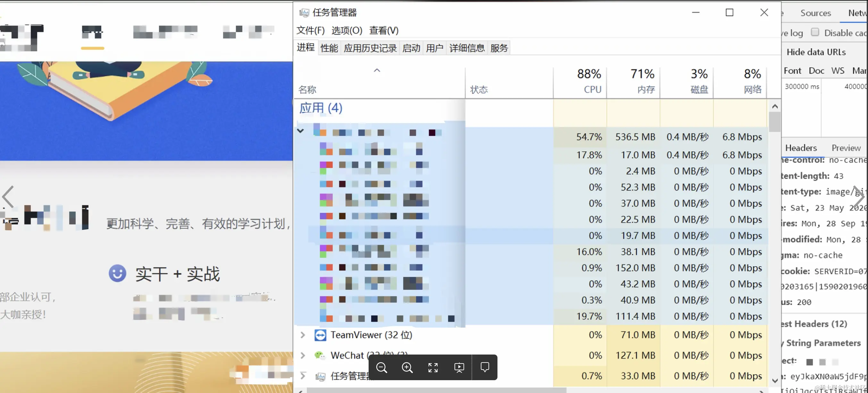Screen dimensions: 868x393
Task: Click the zoom out magnifier icon
Action: [x=381, y=367]
